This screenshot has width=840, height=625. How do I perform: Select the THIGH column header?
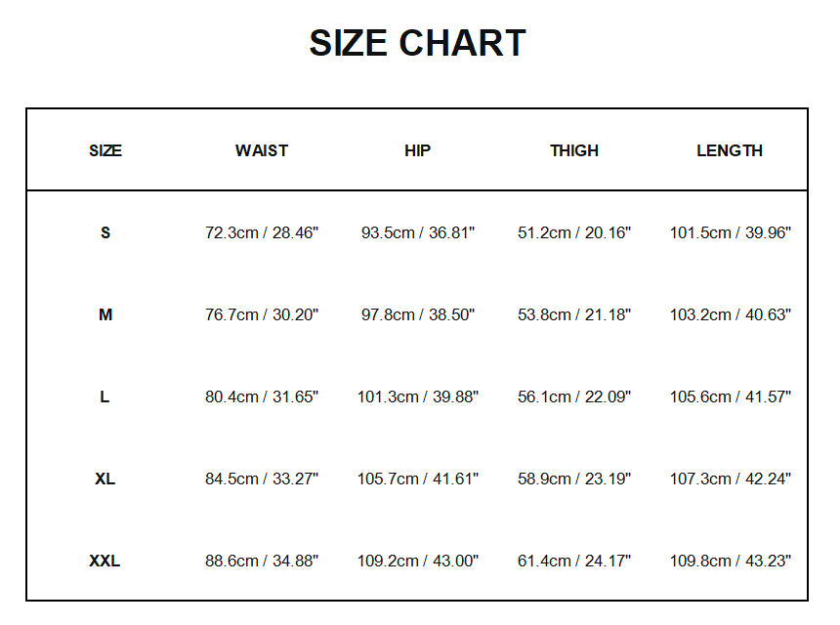click(x=574, y=150)
